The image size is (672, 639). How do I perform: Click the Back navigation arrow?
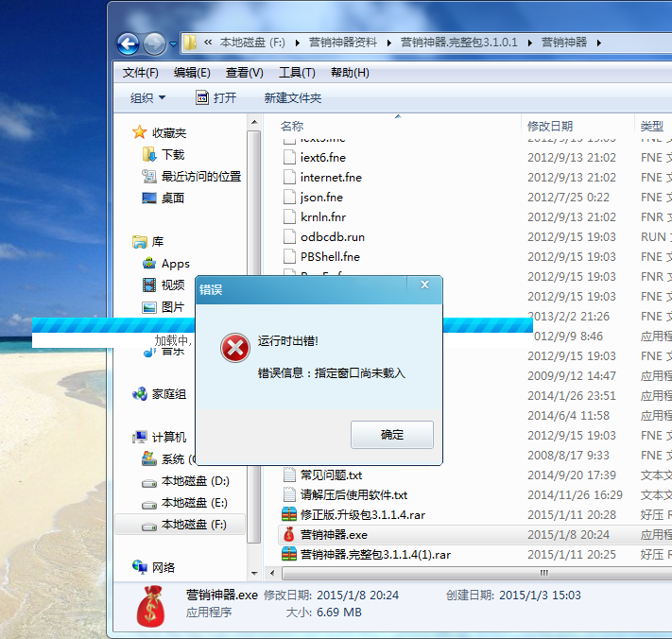click(x=128, y=43)
